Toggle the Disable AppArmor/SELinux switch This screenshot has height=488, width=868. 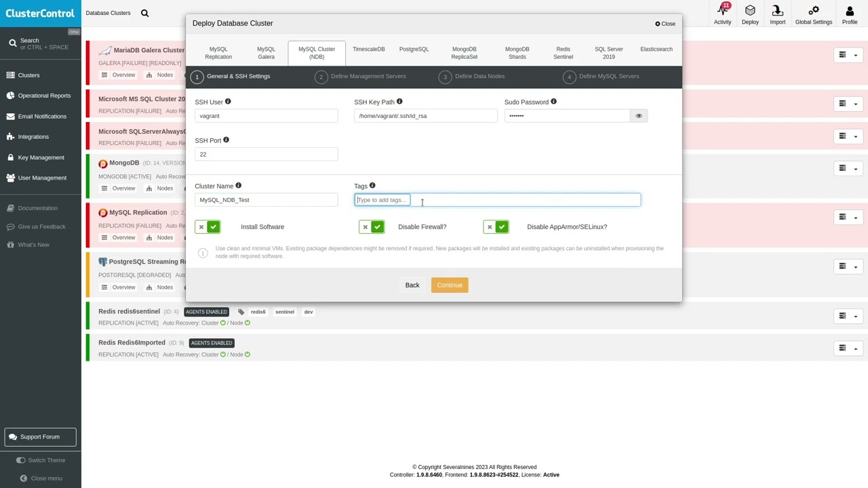[x=496, y=227]
